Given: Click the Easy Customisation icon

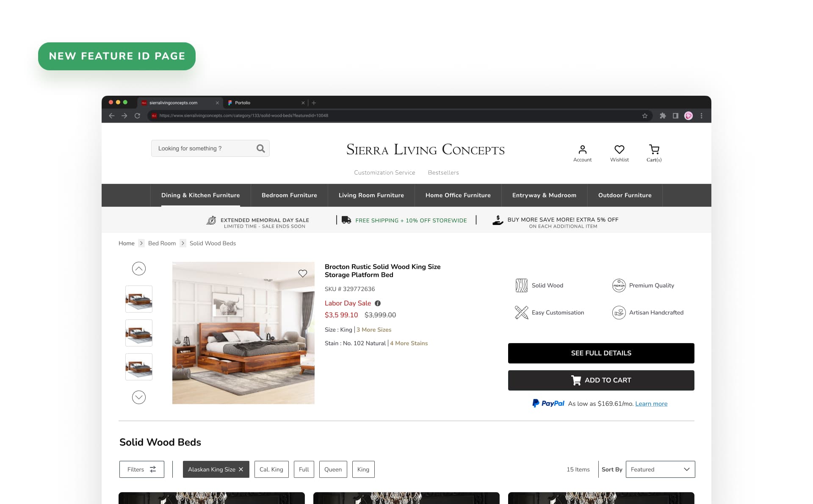Looking at the screenshot, I should point(522,313).
